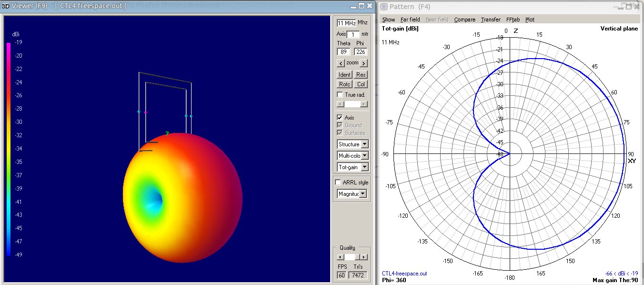This screenshot has width=644, height=285.
Task: Open the Plot menu
Action: pos(530,20)
